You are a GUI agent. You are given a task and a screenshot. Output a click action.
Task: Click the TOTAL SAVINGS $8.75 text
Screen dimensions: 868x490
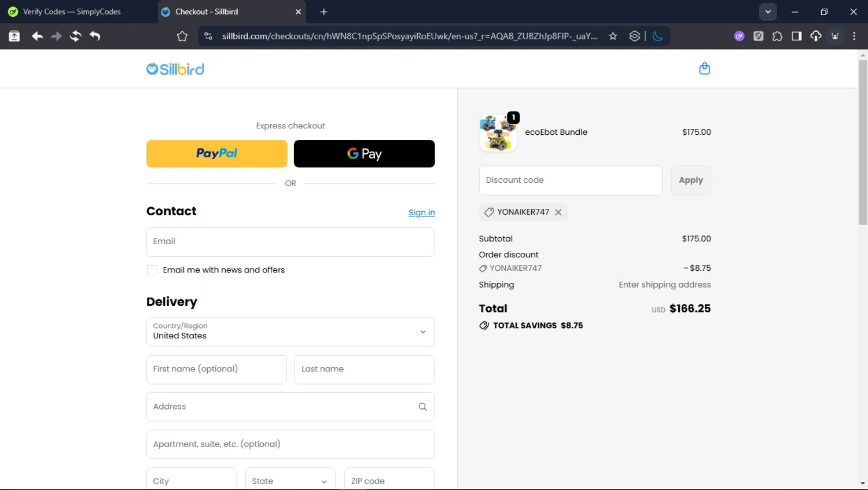[538, 326]
